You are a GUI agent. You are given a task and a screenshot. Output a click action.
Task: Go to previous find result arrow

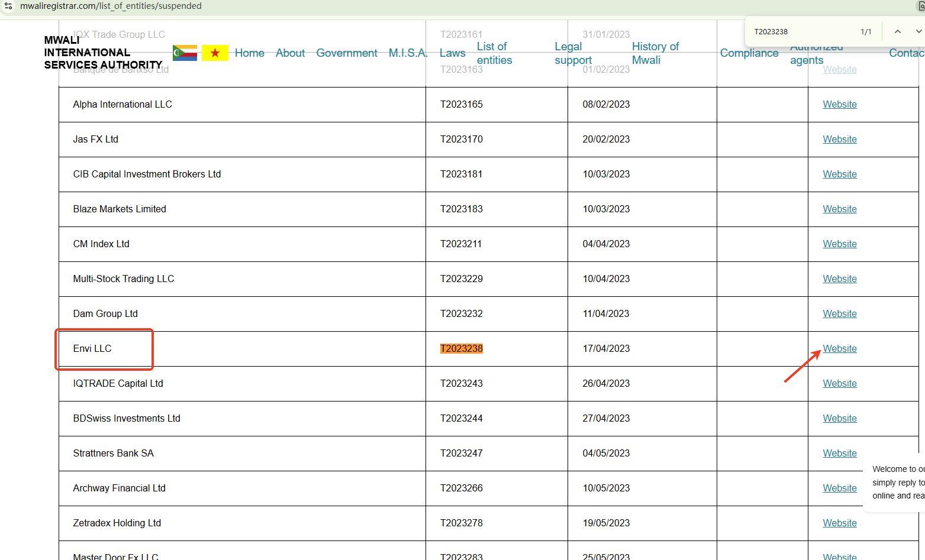(897, 31)
